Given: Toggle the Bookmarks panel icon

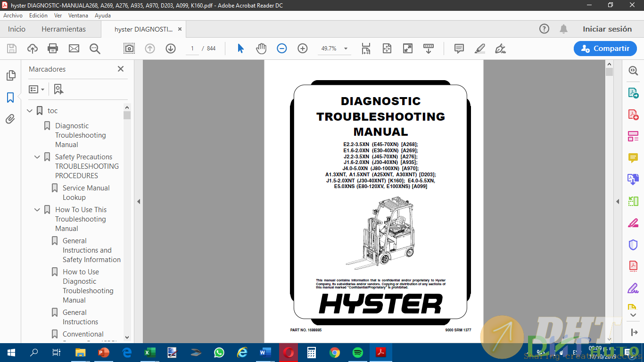Looking at the screenshot, I should click(x=10, y=98).
